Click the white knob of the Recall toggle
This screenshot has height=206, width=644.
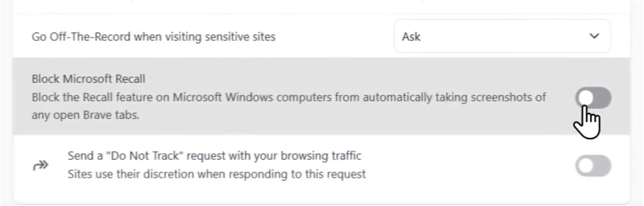point(585,98)
